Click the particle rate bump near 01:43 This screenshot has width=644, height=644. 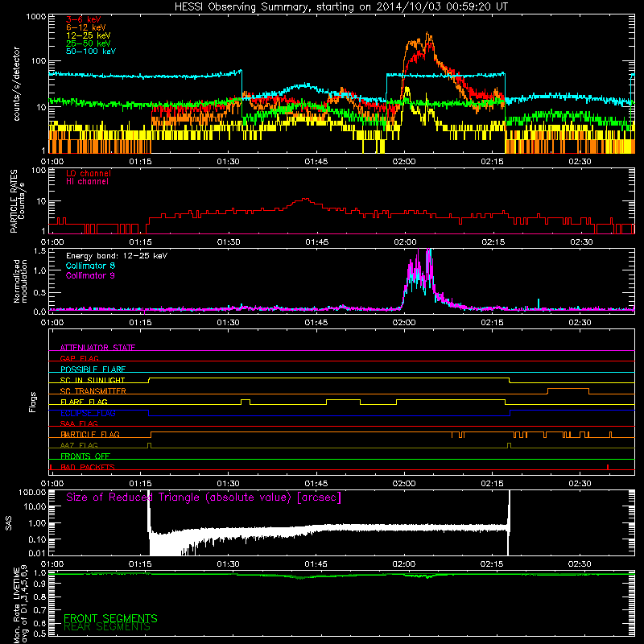coord(305,200)
